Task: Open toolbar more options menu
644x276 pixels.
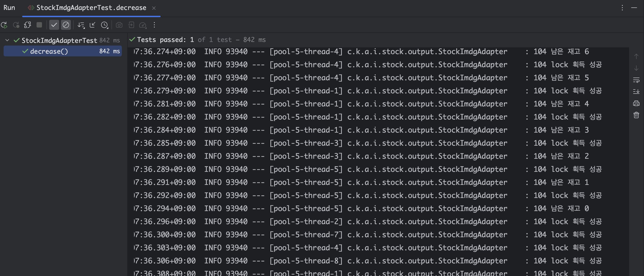Action: 154,25
